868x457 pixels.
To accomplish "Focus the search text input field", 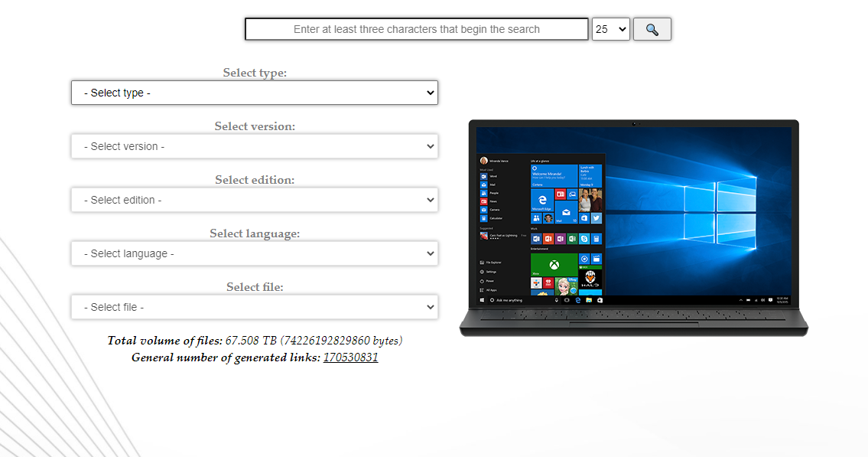I will click(416, 29).
